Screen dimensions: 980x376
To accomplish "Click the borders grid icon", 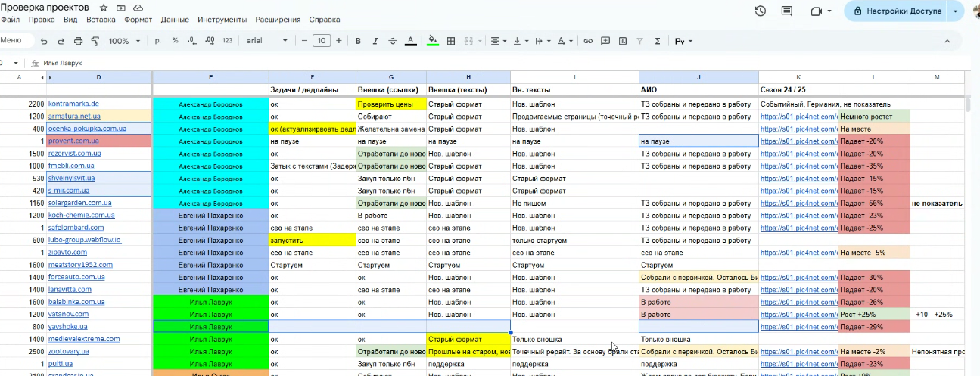I will (451, 41).
